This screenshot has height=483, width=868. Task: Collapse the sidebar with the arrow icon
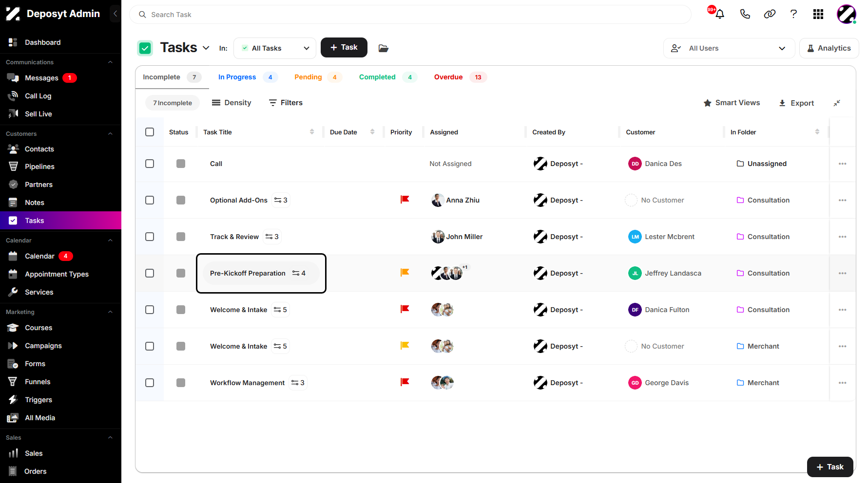coord(115,14)
